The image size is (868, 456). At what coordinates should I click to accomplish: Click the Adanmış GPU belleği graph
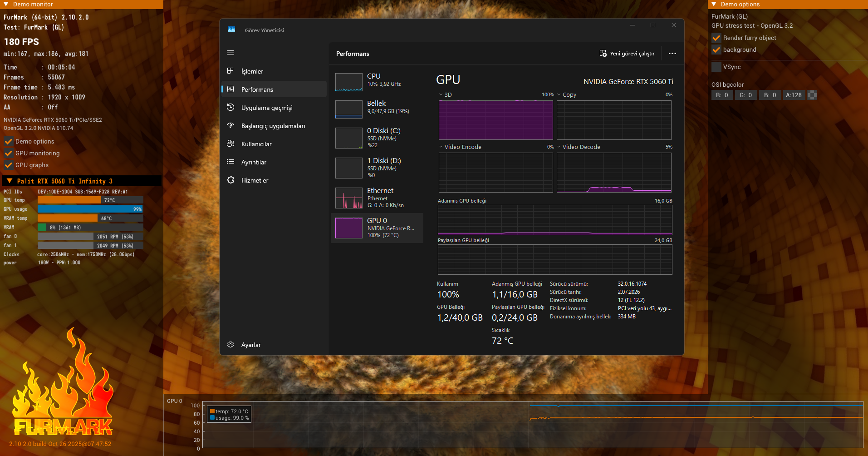(555, 220)
